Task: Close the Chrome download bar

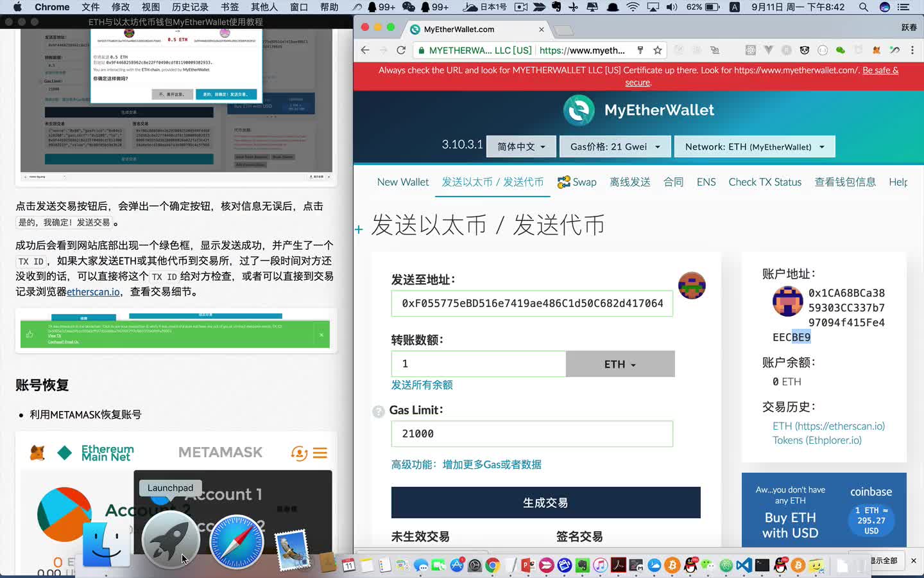Action: (x=914, y=561)
